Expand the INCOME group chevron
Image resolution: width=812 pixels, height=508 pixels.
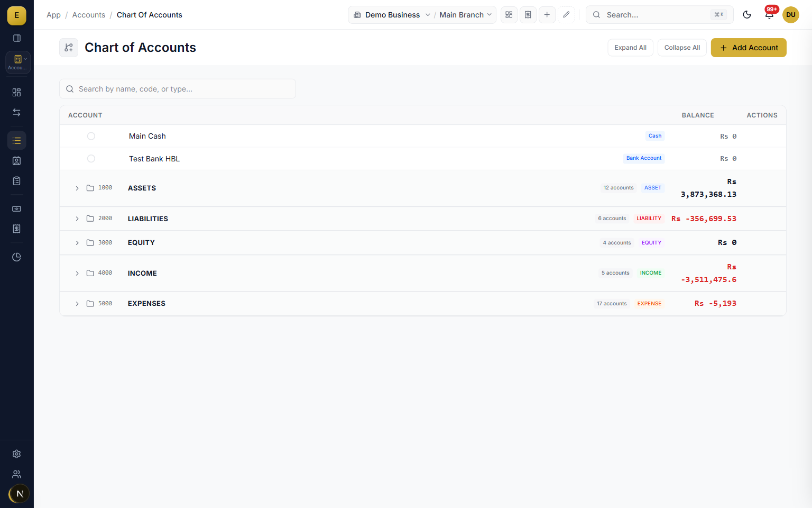77,273
